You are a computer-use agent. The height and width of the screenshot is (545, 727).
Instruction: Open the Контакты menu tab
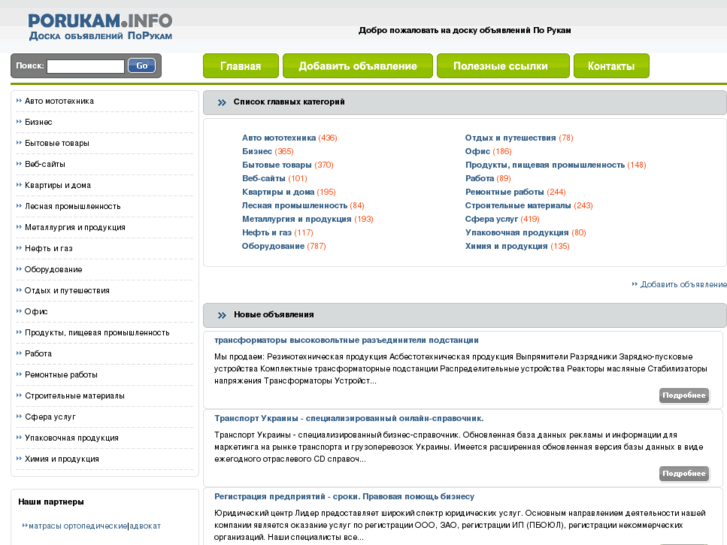[611, 66]
